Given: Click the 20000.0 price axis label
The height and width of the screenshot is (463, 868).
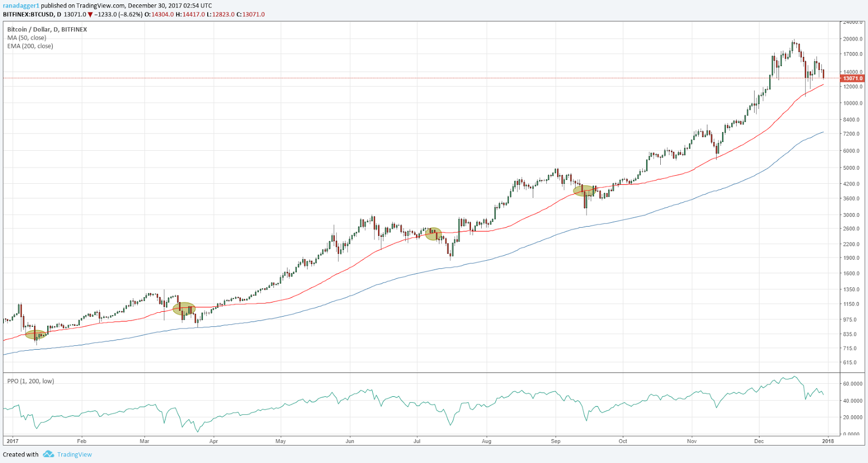Looking at the screenshot, I should [852, 39].
